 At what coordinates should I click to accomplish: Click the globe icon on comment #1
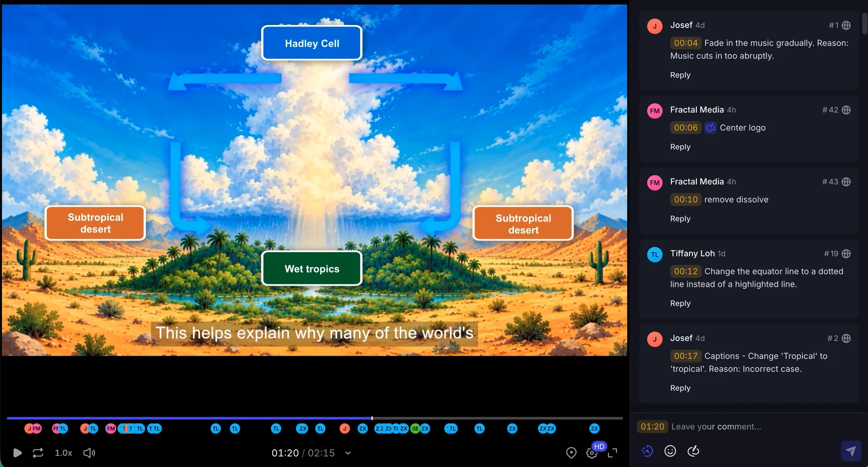[x=846, y=25]
